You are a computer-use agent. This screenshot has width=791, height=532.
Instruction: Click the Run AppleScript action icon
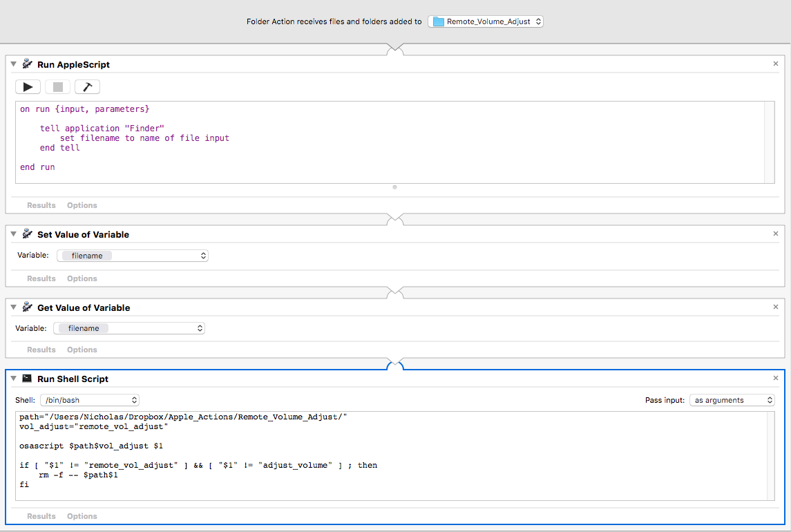[28, 64]
